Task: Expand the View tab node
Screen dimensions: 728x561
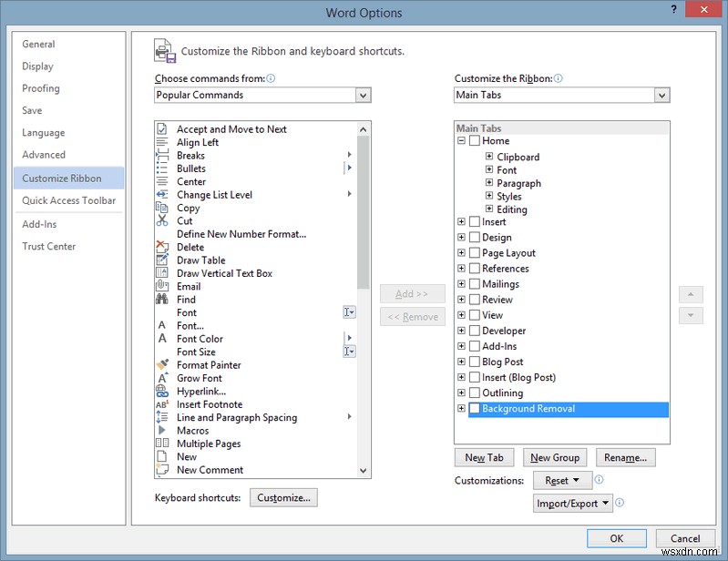Action: (461, 314)
